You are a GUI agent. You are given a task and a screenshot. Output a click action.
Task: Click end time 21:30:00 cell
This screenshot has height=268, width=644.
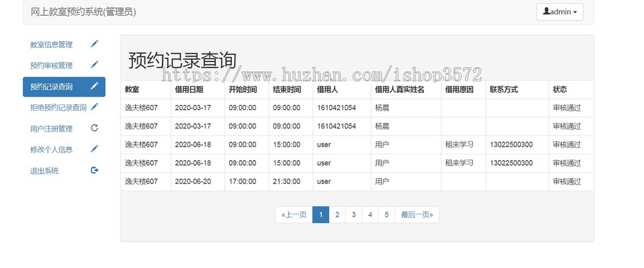pos(287,182)
